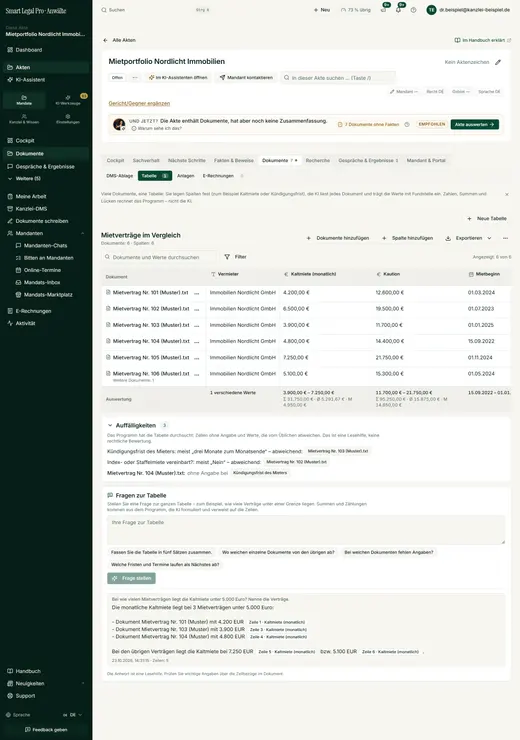Expand the Neuigkeiten sidebar entry
Image resolution: width=520 pixels, height=740 pixels.
pos(83,683)
